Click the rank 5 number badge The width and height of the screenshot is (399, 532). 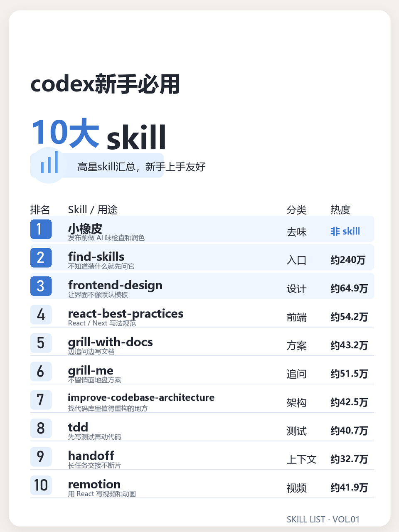pyautogui.click(x=41, y=343)
